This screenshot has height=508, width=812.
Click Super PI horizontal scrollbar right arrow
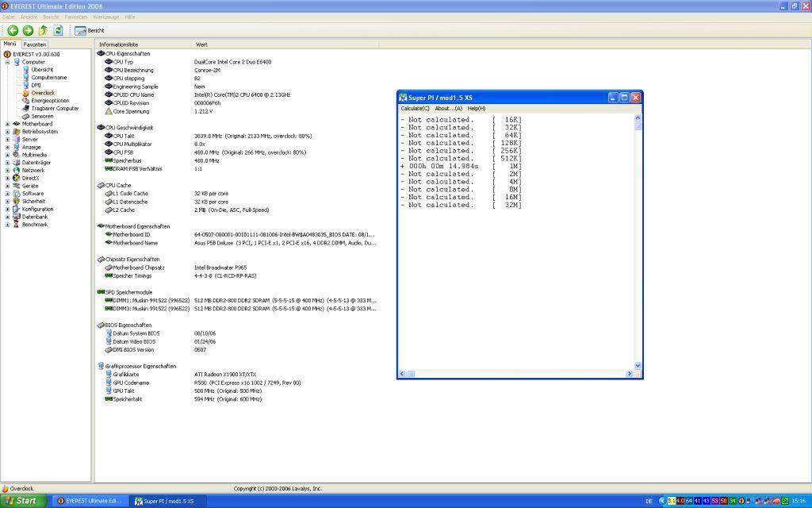click(x=630, y=374)
